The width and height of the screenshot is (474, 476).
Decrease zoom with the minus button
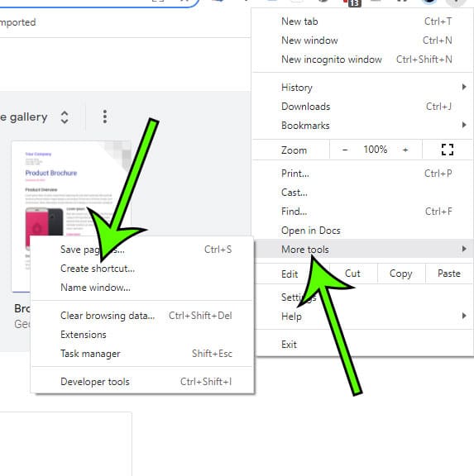click(345, 150)
